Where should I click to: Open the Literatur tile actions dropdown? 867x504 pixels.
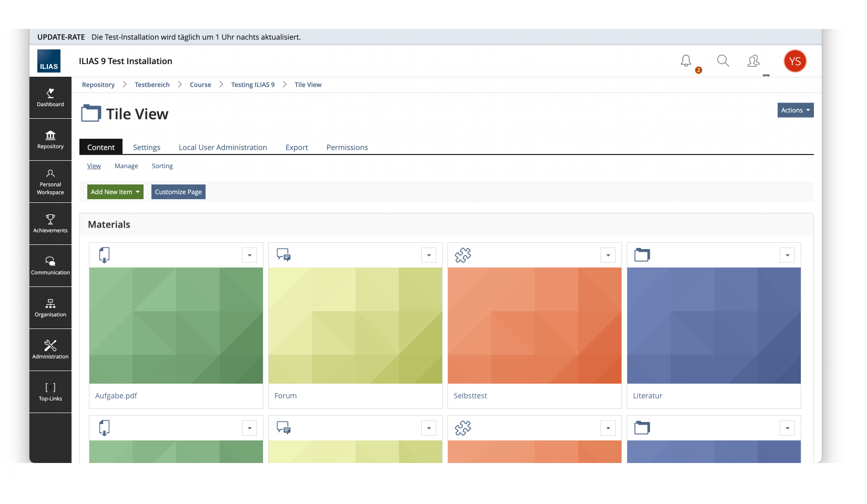[x=788, y=255]
